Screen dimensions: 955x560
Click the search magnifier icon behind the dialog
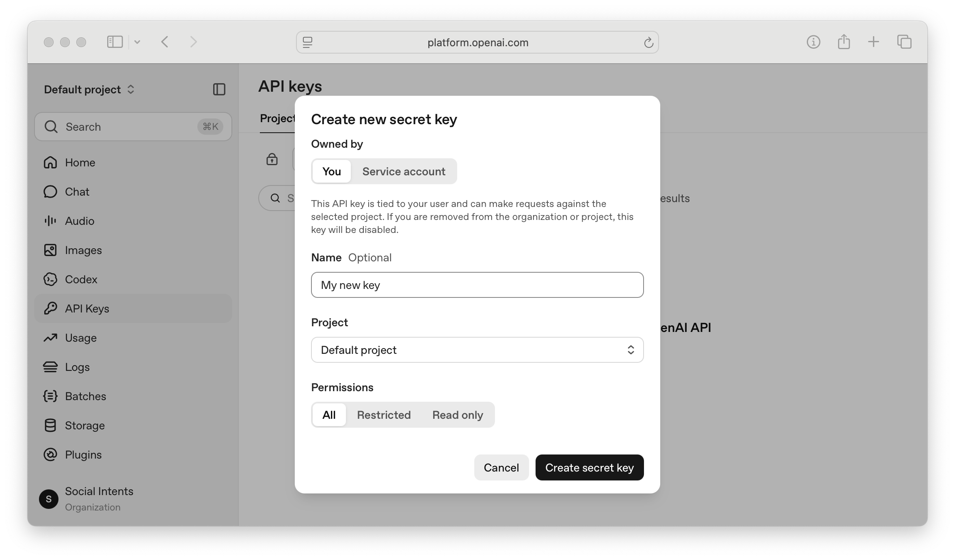(275, 198)
